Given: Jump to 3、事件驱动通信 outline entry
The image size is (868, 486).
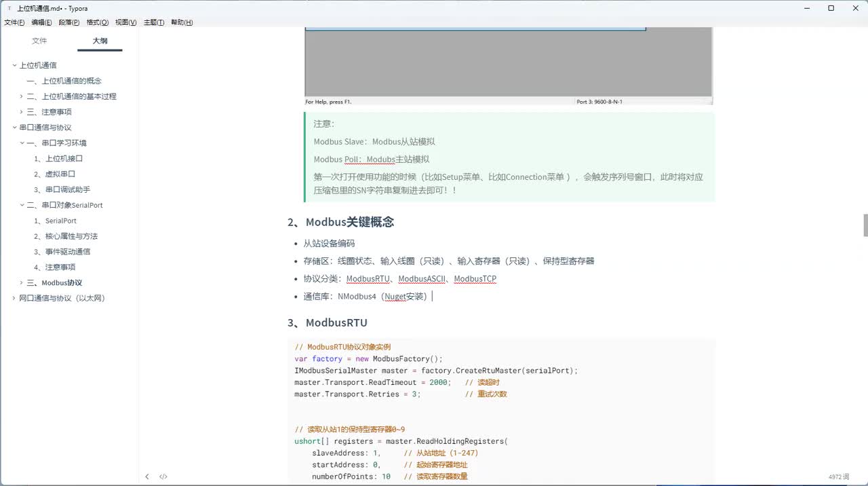Looking at the screenshot, I should (62, 251).
